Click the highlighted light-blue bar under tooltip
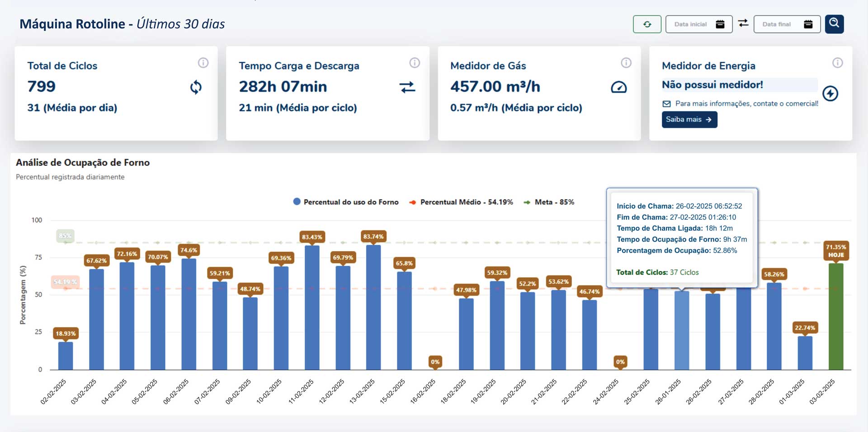The image size is (868, 432). click(682, 330)
